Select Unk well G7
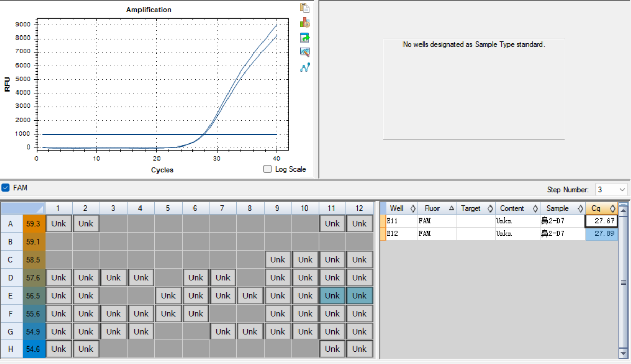Image resolution: width=631 pixels, height=364 pixels. [x=223, y=332]
